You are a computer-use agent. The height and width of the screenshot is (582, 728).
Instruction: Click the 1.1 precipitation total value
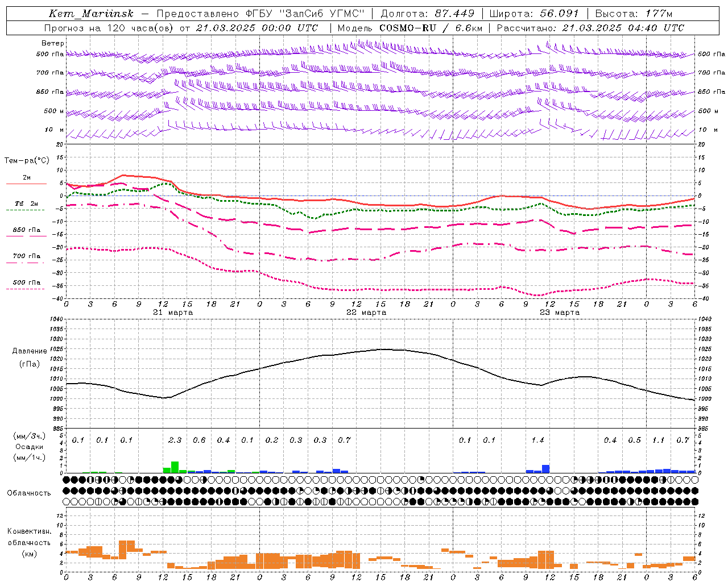[658, 440]
